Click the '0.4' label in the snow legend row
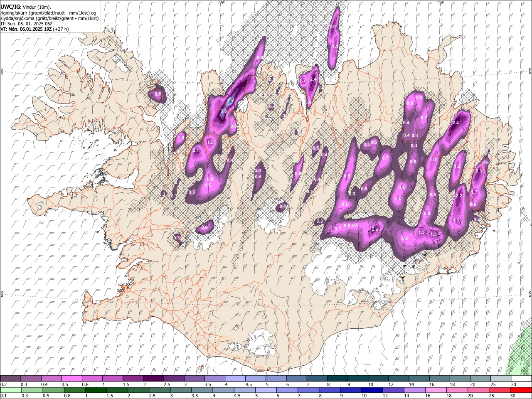This screenshot has height=399, width=532. [x=44, y=384]
